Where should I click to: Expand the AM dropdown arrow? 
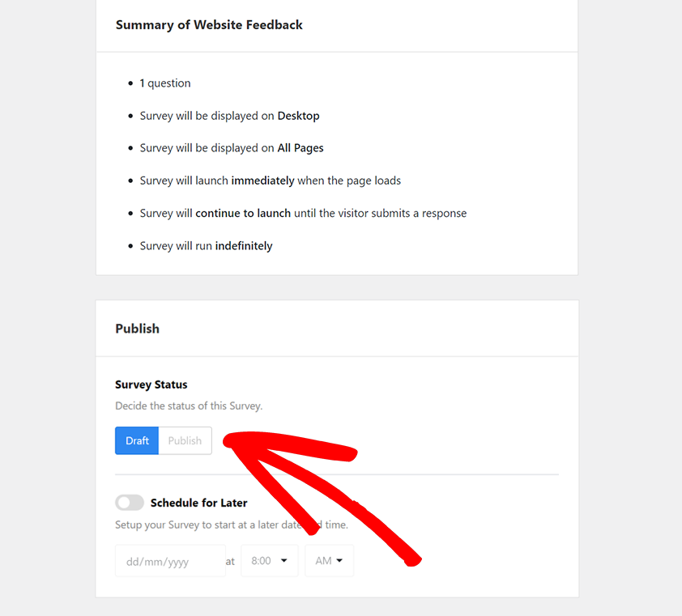pos(341,560)
